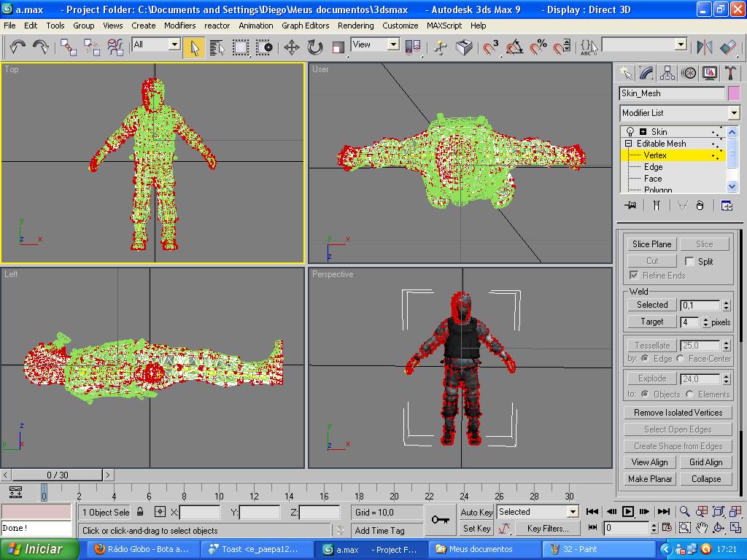Toggle the selection lock padlock icon
The image size is (747, 560).
(140, 512)
